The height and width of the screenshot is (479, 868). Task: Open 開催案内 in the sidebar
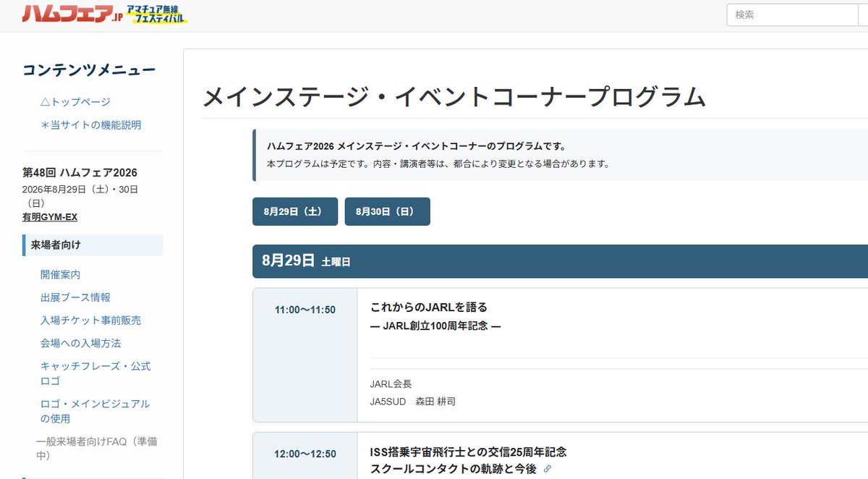[x=60, y=275]
